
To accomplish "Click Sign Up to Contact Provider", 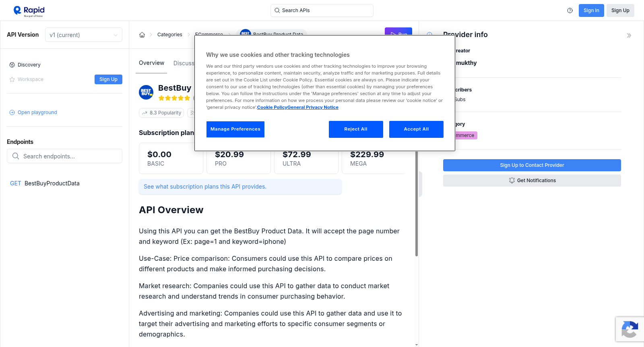I will pyautogui.click(x=532, y=165).
